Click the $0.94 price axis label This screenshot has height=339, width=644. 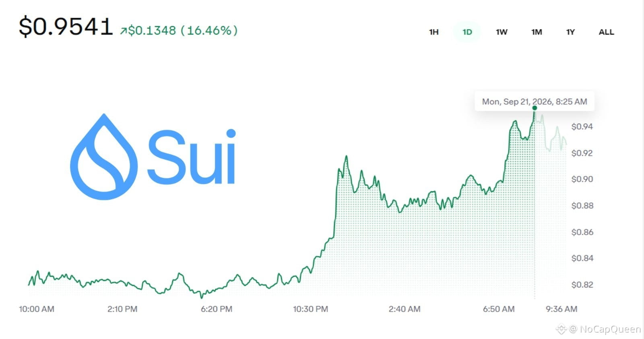point(582,127)
